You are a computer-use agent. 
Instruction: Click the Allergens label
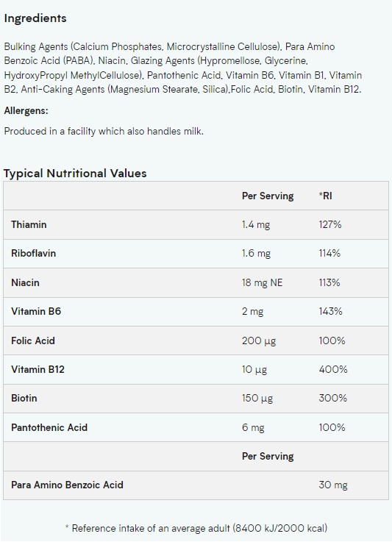[x=26, y=110]
